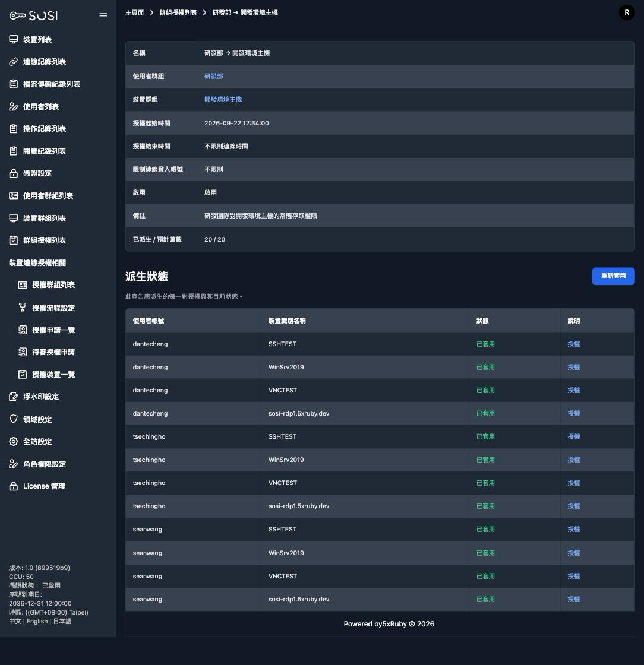644x665 pixels.
Task: Click the gear icon beside 全站設定
Action: tap(14, 442)
